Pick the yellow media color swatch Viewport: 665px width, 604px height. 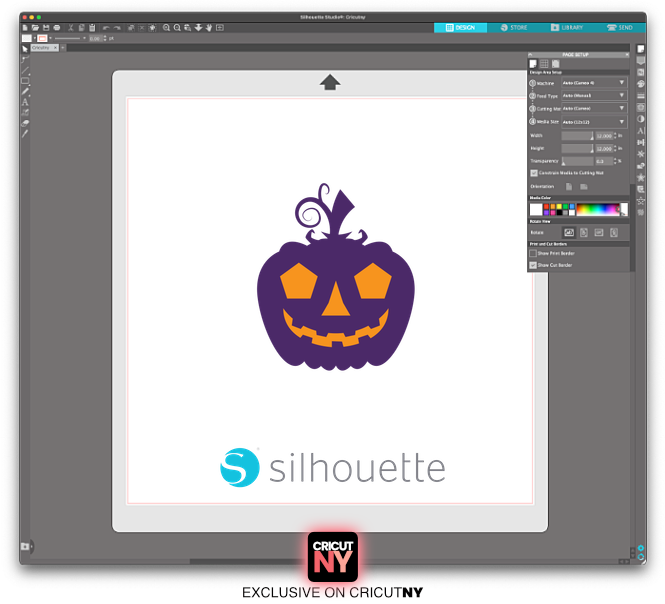click(559, 207)
